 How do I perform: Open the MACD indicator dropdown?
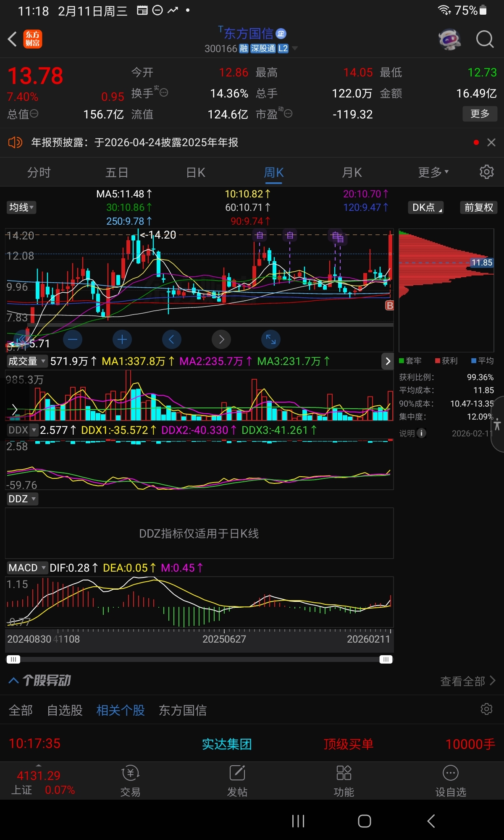coord(27,567)
